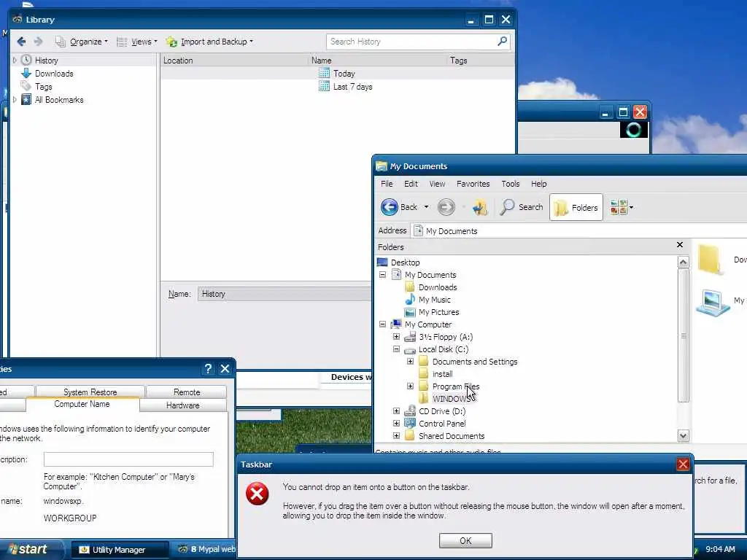The width and height of the screenshot is (747, 560).
Task: Sort Library list by Name column
Action: (377, 61)
